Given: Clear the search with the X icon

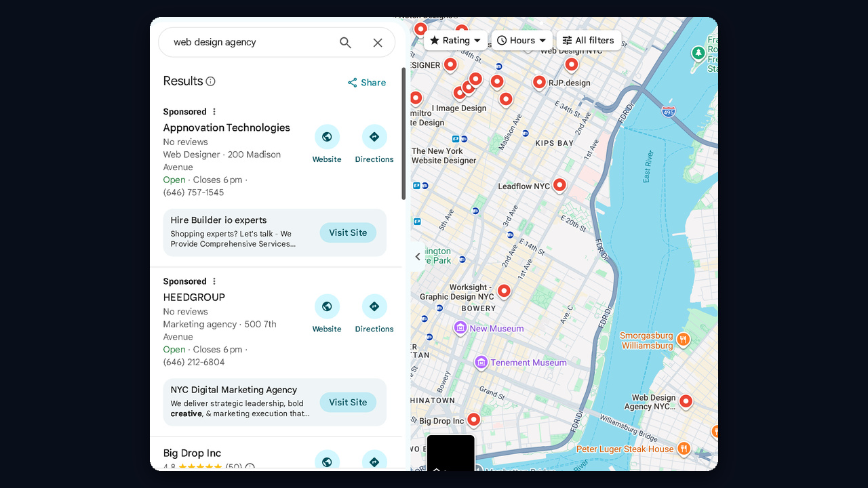Looking at the screenshot, I should pos(378,43).
